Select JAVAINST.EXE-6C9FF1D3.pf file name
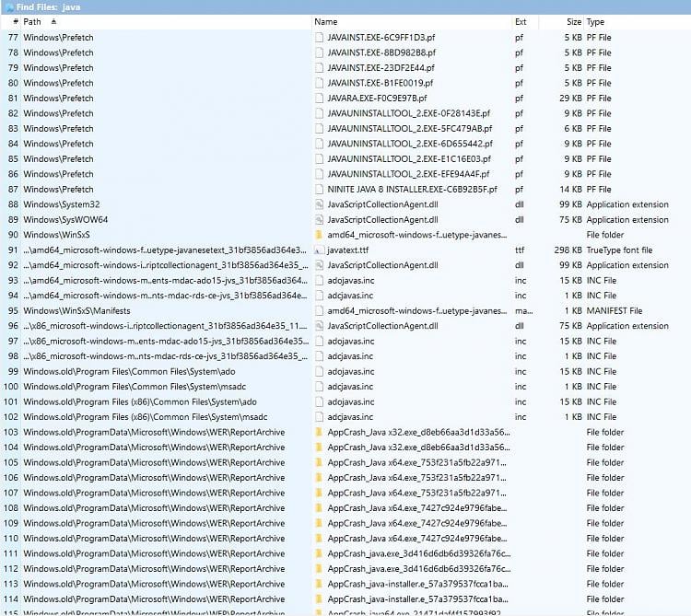Screen dimensions: 691x616 tap(381, 38)
